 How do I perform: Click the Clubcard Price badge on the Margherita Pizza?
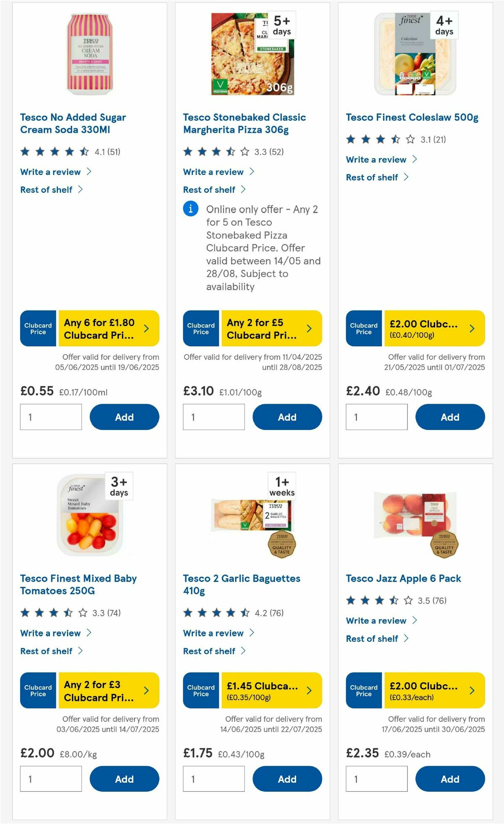201,328
